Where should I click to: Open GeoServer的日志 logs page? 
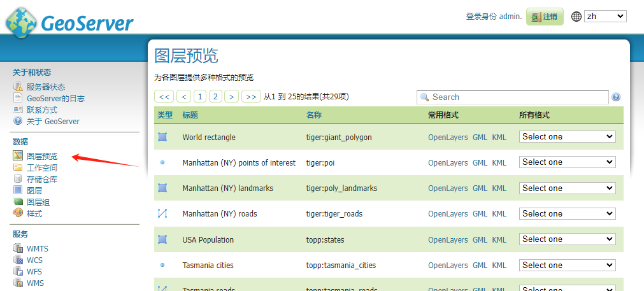click(56, 99)
